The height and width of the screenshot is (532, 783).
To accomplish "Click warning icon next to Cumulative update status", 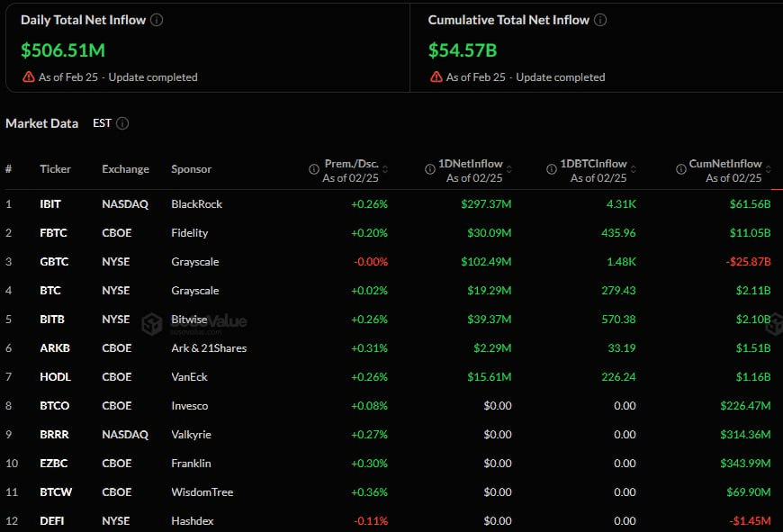I will tap(437, 77).
